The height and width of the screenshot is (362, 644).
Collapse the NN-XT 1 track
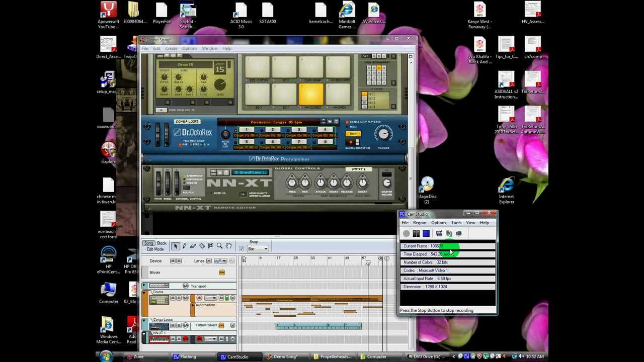[144, 333]
